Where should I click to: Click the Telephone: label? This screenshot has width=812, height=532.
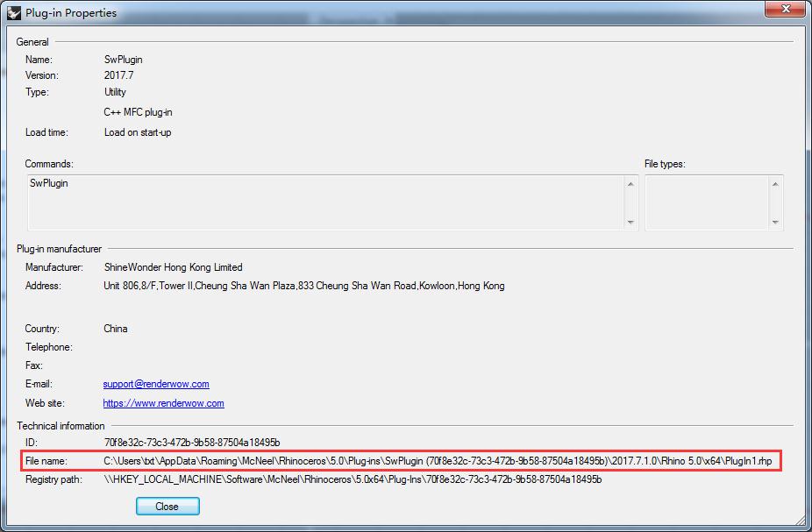(49, 347)
